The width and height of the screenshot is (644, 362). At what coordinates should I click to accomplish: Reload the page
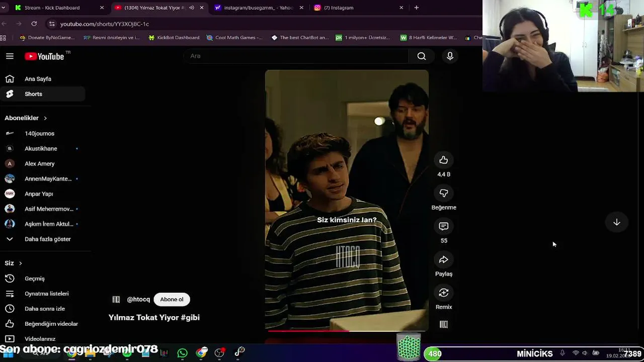pos(34,24)
